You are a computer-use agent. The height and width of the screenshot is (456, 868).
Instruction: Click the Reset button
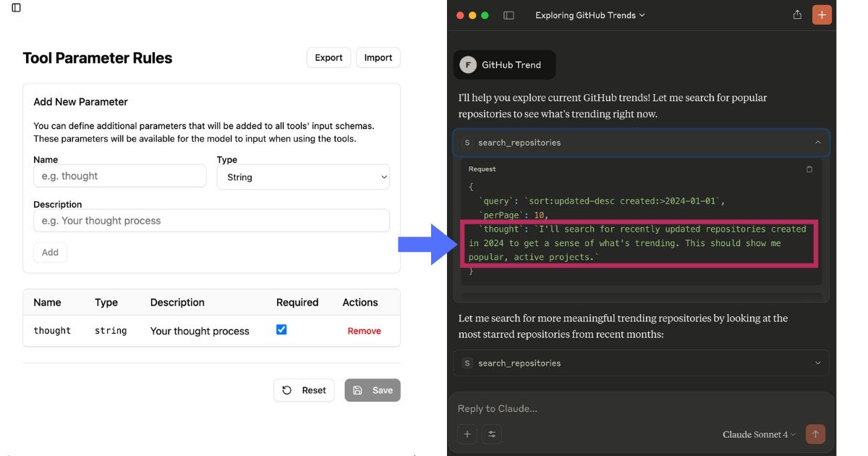pos(304,390)
